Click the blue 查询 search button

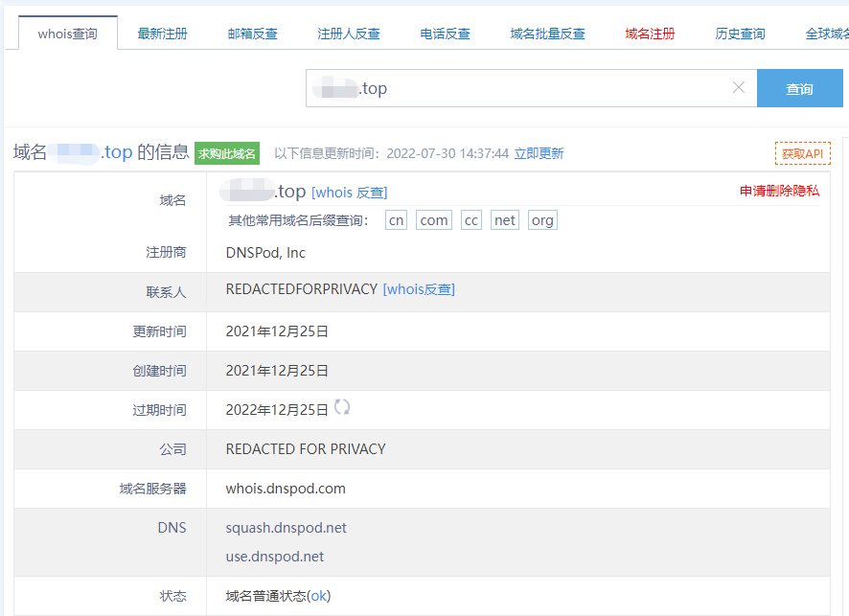click(800, 88)
